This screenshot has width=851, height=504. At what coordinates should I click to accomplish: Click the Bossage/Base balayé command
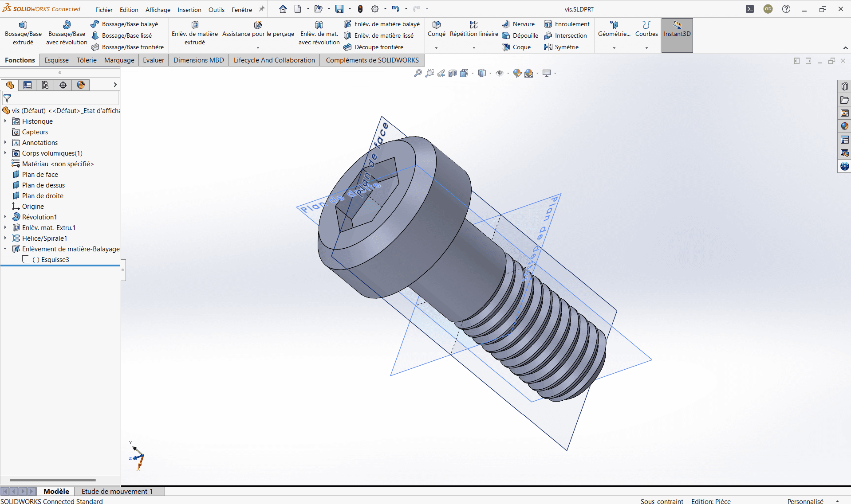point(125,24)
